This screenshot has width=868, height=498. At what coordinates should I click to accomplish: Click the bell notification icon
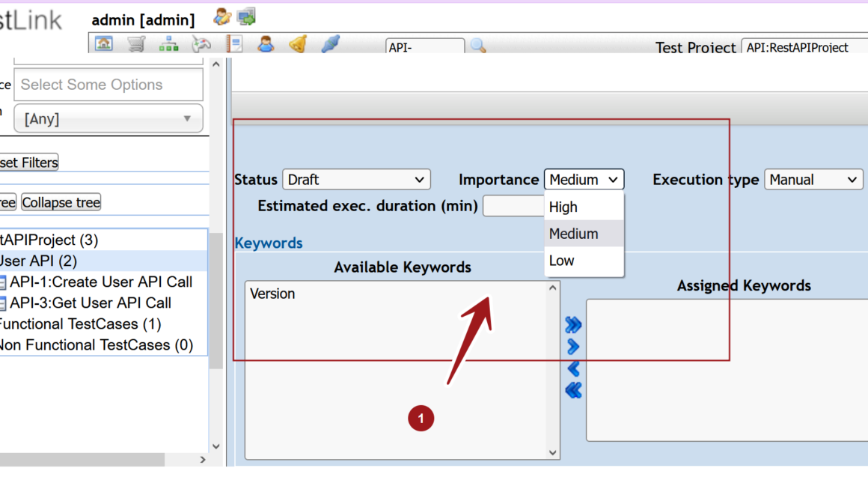(x=298, y=43)
